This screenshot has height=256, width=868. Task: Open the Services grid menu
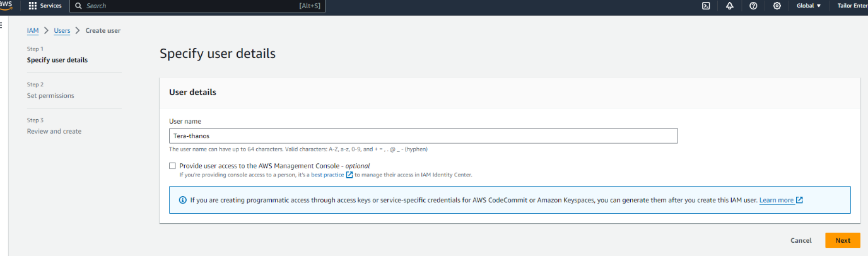pyautogui.click(x=45, y=6)
